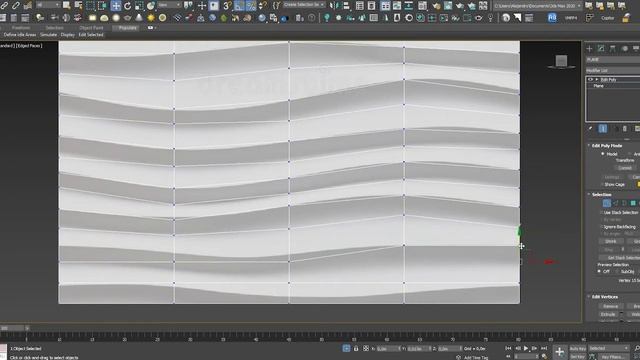Open the Create tab plus icon in command panel

pos(589,49)
